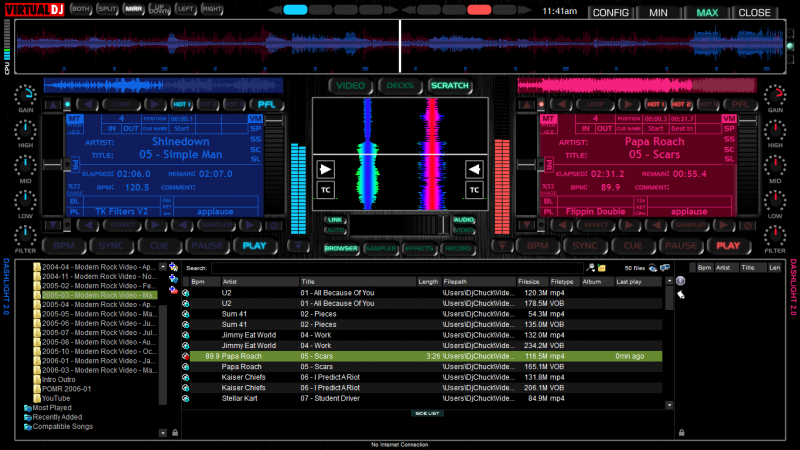Toggle LOOP on the right deck
The height and width of the screenshot is (450, 800).
pos(595,105)
